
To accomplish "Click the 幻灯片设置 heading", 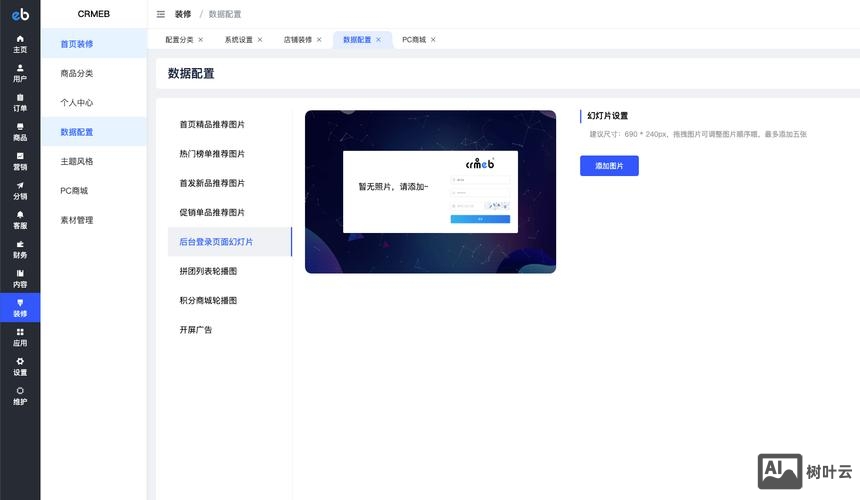I will [608, 116].
